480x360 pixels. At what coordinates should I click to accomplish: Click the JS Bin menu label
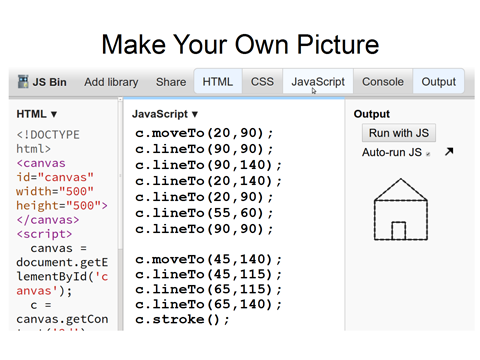pyautogui.click(x=49, y=82)
